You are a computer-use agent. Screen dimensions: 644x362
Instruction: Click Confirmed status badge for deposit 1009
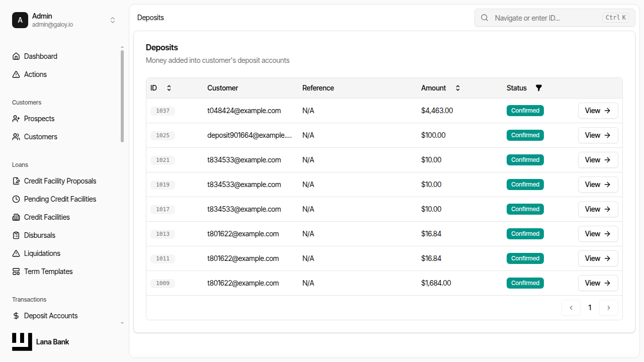(525, 283)
